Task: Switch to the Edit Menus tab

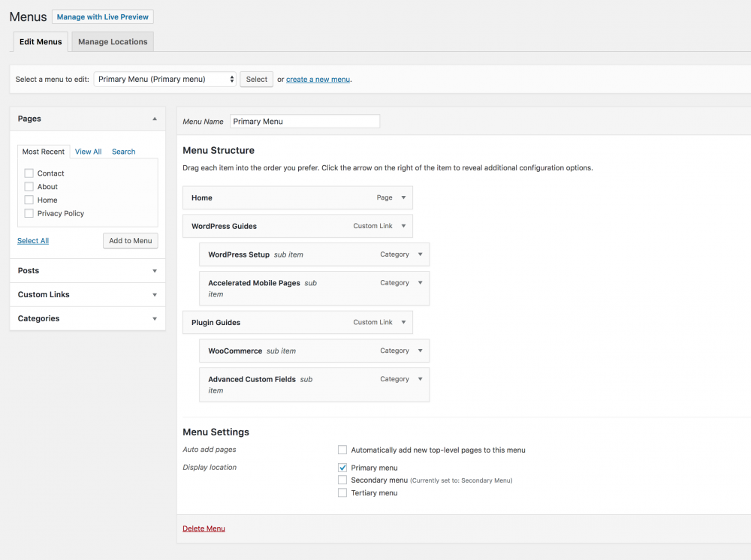Action: click(41, 41)
